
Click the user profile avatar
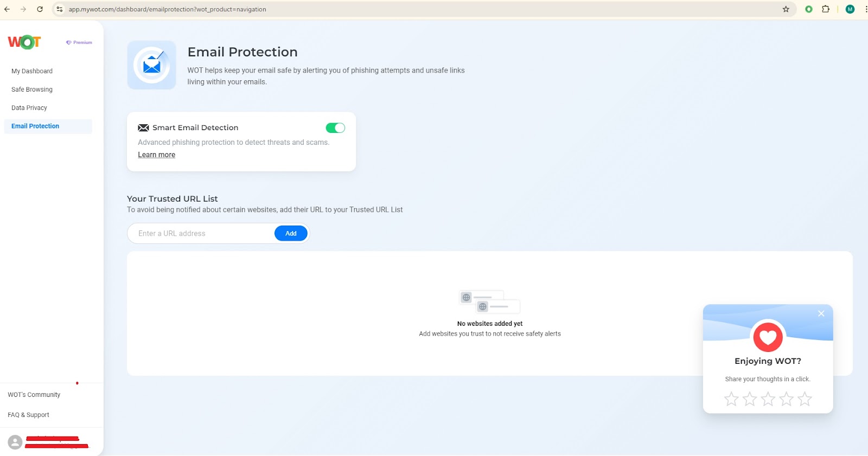click(15, 442)
